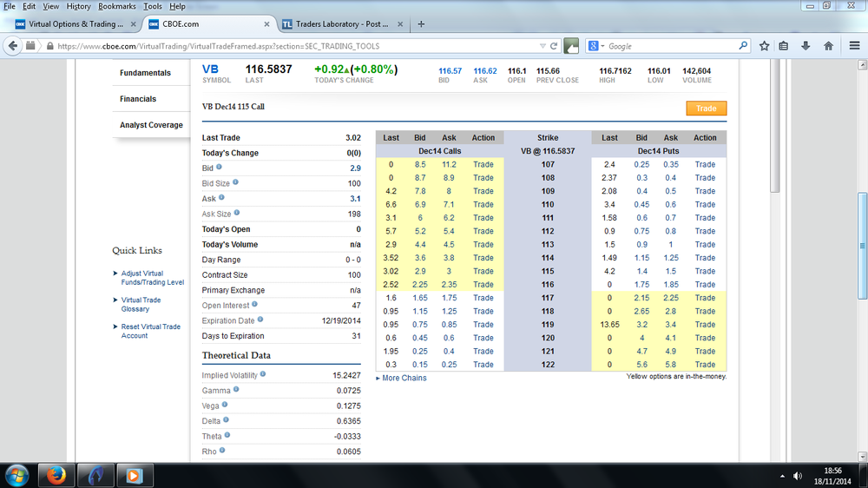
Task: Click the info icon next to Rho
Action: click(x=222, y=451)
